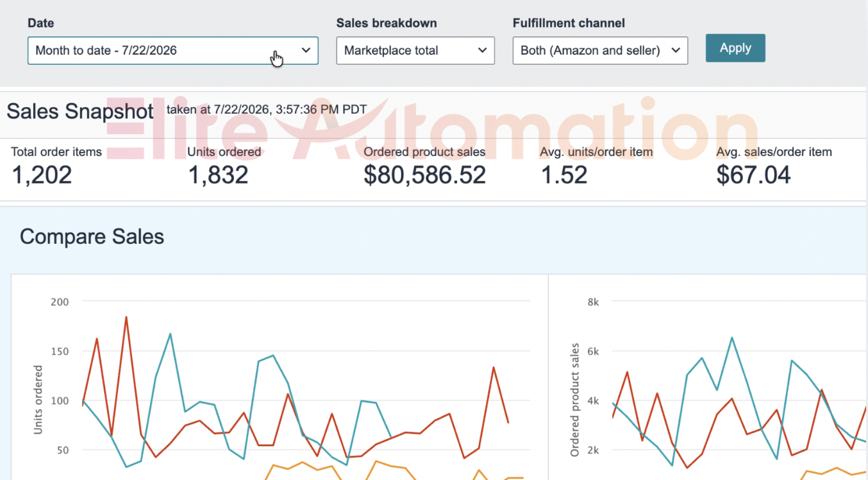Click the 6k label on sales chart
868x480 pixels.
[593, 351]
